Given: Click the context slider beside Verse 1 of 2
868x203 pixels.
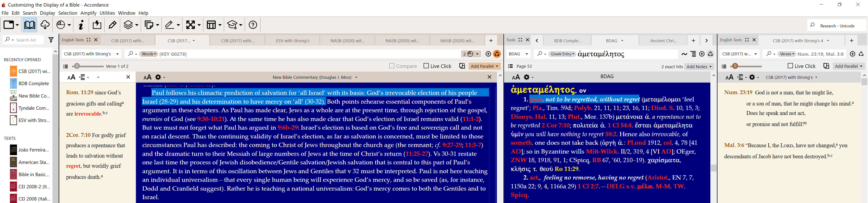Looking at the screenshot, I should point(77,66).
